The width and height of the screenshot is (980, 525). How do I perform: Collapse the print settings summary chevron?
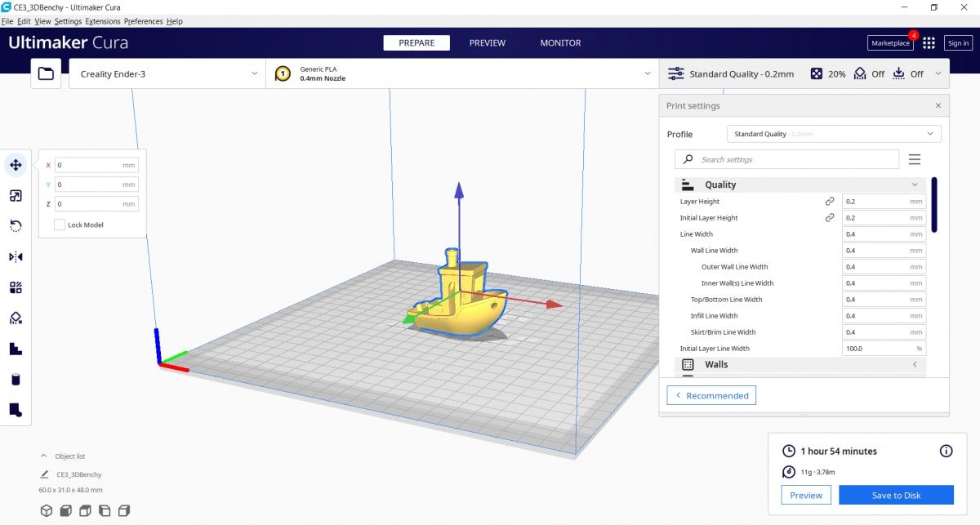click(938, 73)
